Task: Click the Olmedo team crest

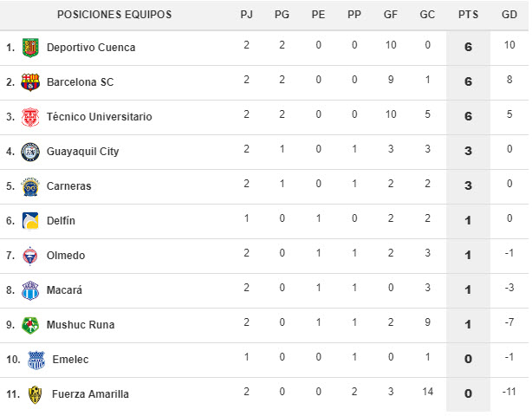Action: click(30, 256)
